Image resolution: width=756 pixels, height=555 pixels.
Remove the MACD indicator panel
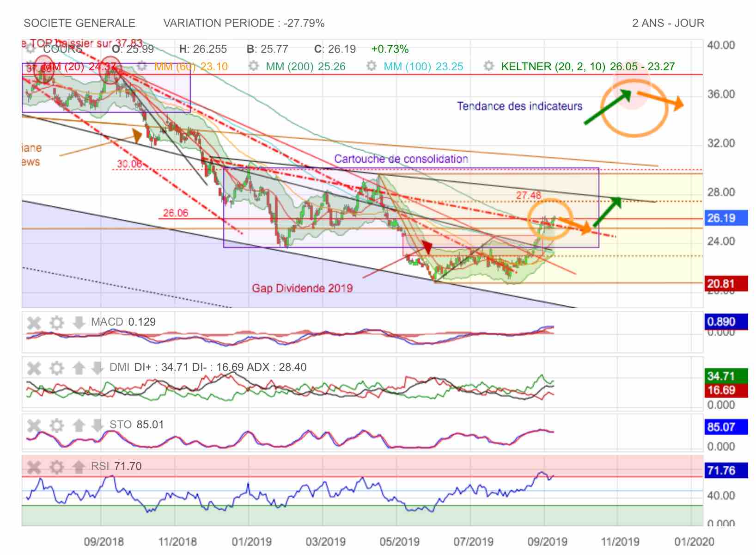pos(34,322)
